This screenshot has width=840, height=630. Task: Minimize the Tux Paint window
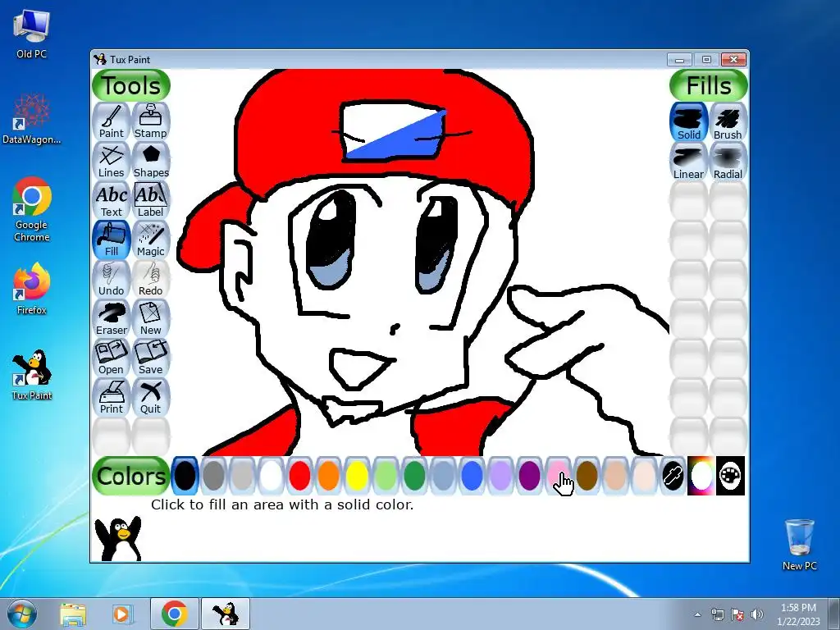coord(680,59)
